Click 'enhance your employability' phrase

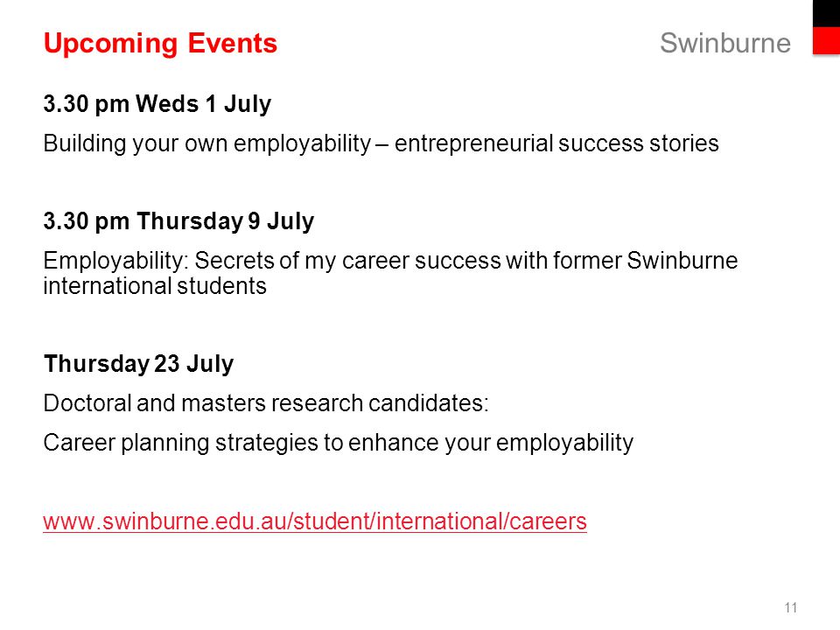pos(491,444)
